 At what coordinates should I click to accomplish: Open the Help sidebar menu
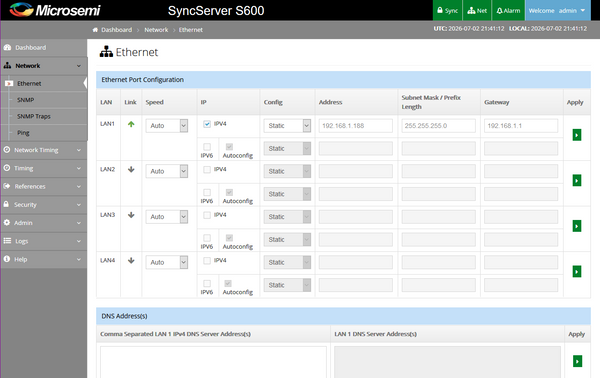(x=44, y=259)
